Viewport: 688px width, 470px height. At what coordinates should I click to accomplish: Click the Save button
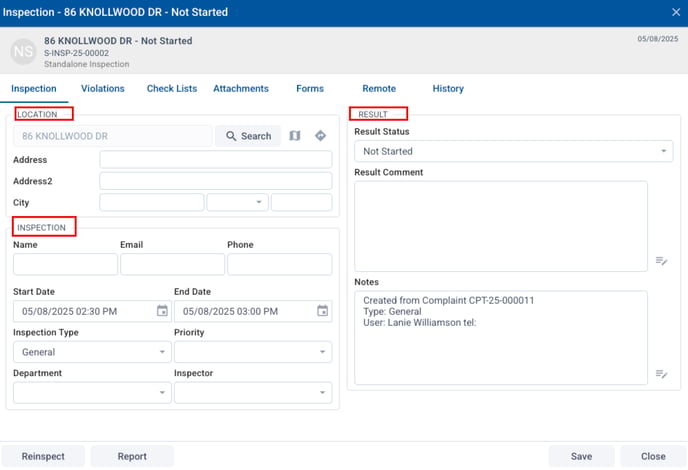point(581,456)
